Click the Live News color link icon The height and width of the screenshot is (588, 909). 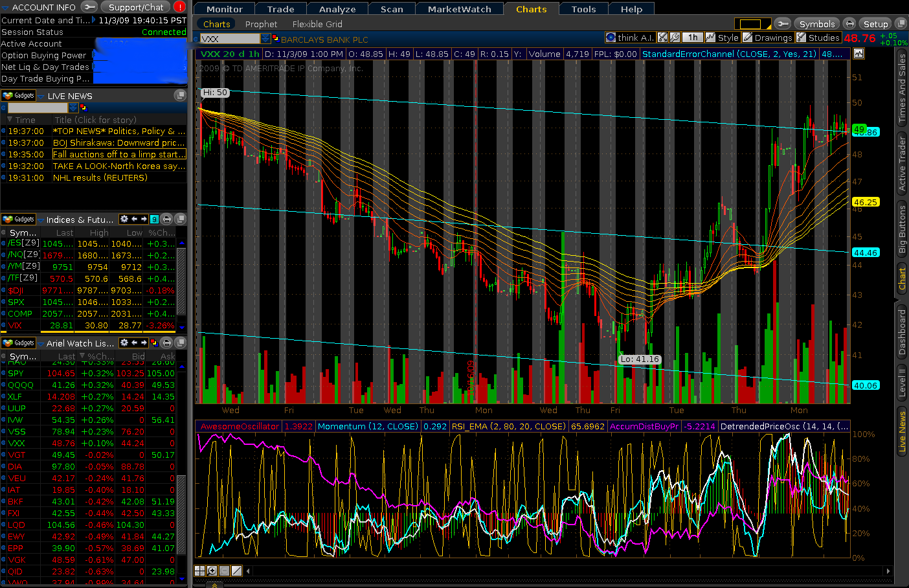pos(84,107)
